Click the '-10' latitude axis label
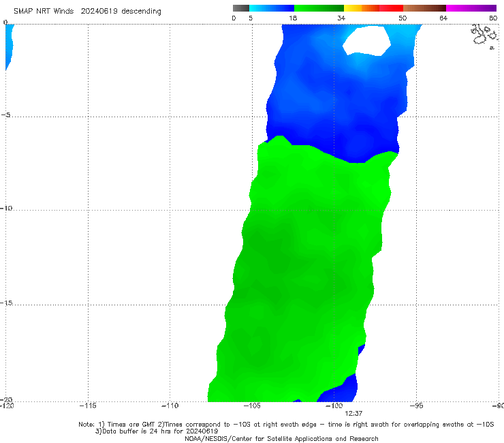This screenshot has height=443, width=504. pyautogui.click(x=6, y=208)
